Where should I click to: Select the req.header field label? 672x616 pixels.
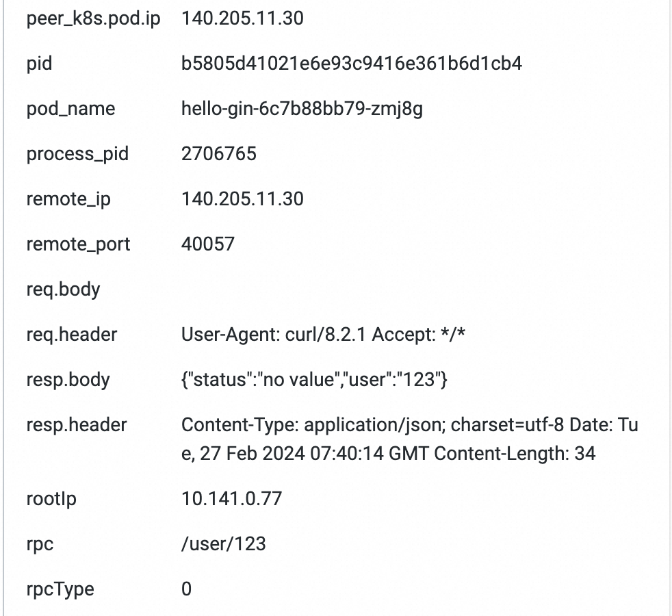72,335
